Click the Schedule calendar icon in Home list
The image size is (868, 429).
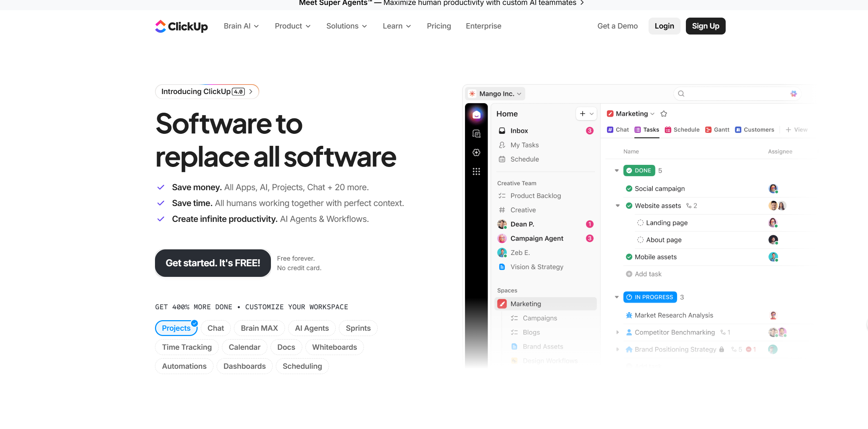(x=502, y=159)
